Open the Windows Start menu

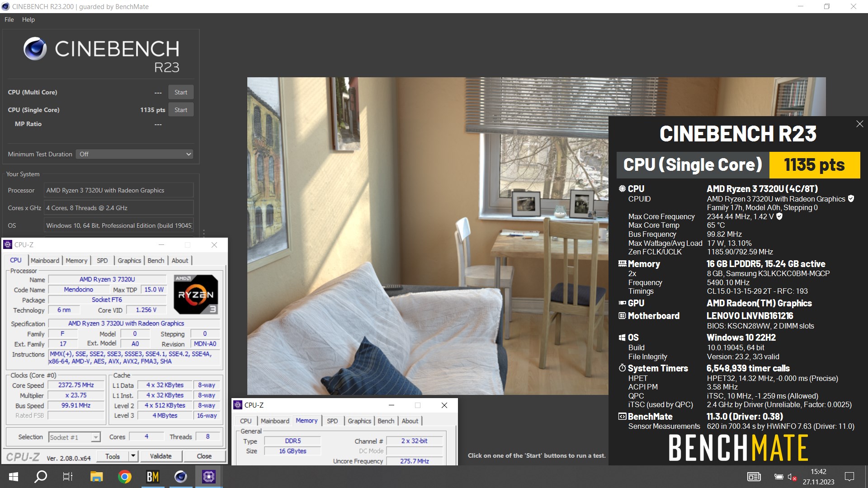[14, 477]
